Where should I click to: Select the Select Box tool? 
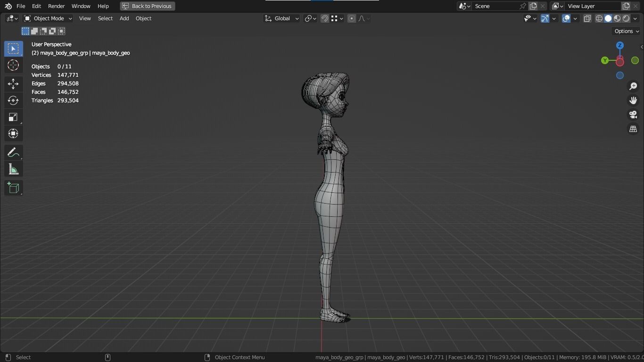tap(13, 49)
